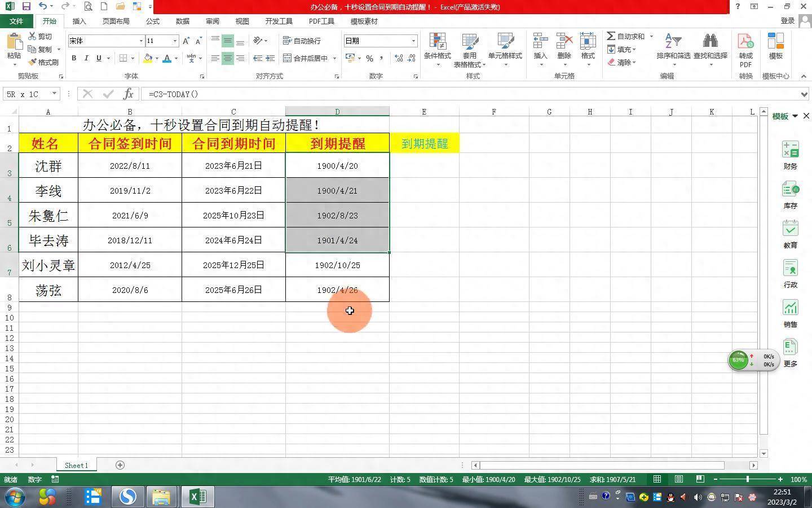The width and height of the screenshot is (812, 508).
Task: Open the Finance template category icon
Action: [x=790, y=150]
